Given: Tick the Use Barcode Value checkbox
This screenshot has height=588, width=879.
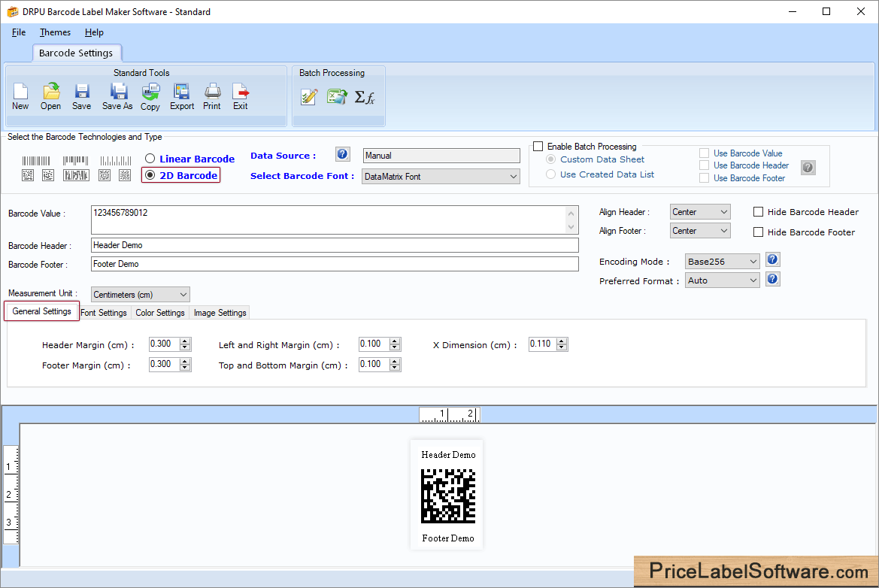Looking at the screenshot, I should (704, 153).
